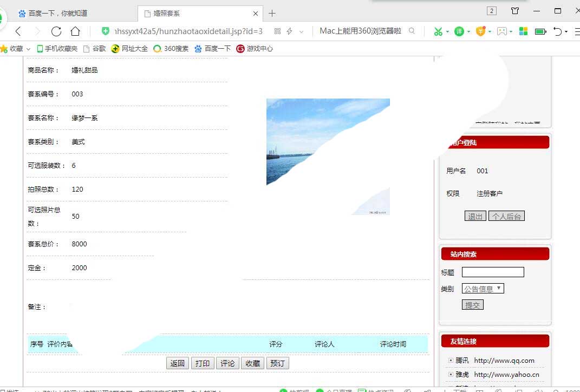The height and width of the screenshot is (392, 580).
Task: Reload the page with the refresh icon
Action: point(56,31)
